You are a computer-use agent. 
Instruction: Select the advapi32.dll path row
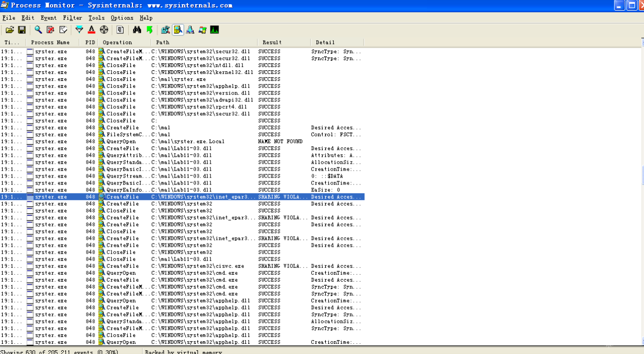click(182, 100)
